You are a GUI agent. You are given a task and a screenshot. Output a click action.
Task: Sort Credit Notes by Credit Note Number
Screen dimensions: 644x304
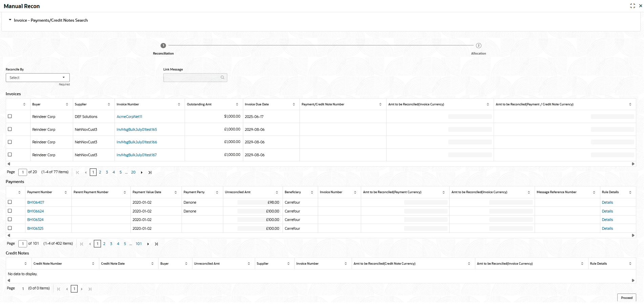point(93,264)
